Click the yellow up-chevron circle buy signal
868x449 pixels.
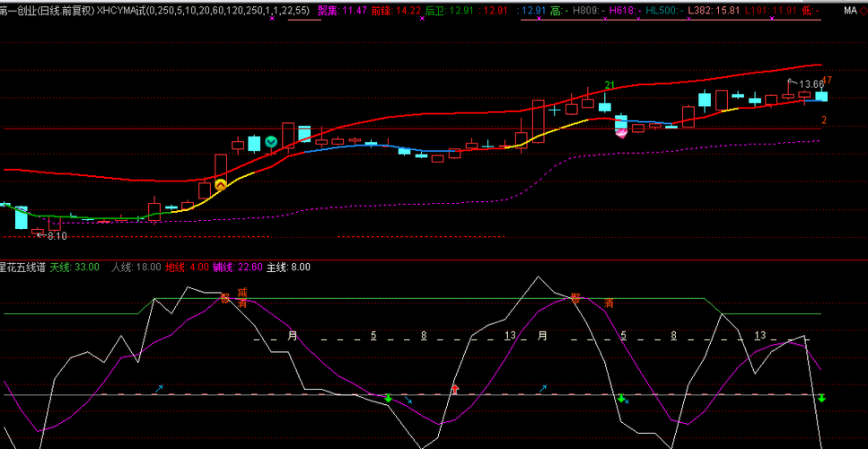[x=220, y=185]
